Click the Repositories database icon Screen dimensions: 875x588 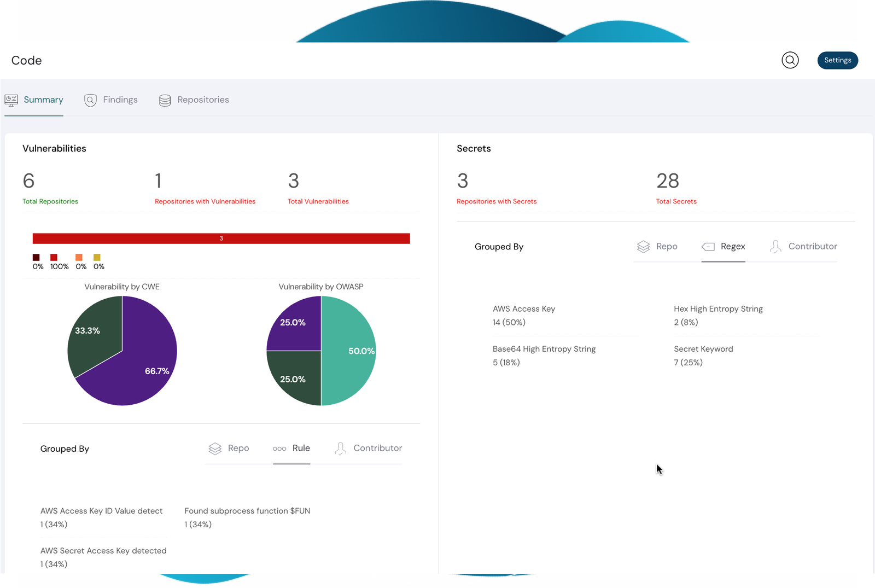point(164,100)
